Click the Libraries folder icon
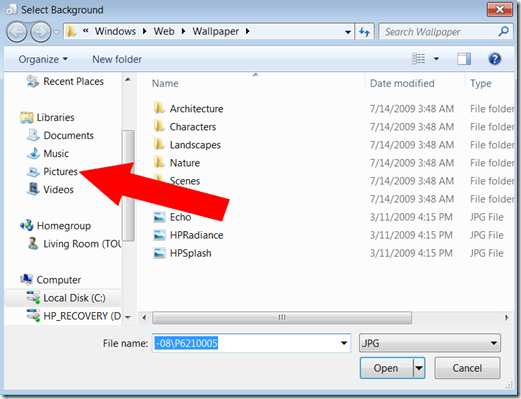 click(x=27, y=117)
